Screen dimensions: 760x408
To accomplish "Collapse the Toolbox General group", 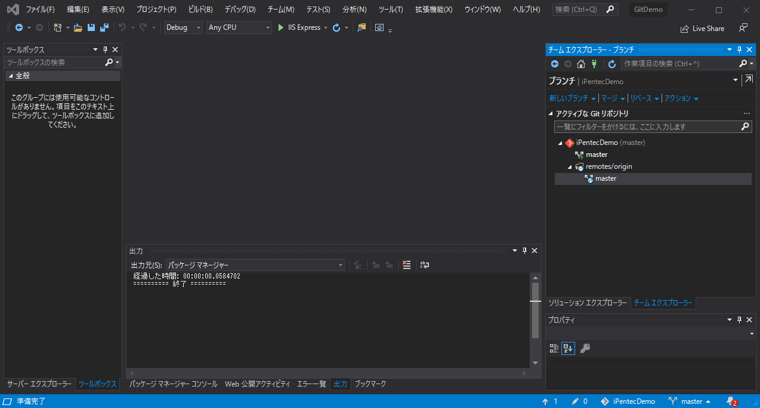I will tap(11, 76).
